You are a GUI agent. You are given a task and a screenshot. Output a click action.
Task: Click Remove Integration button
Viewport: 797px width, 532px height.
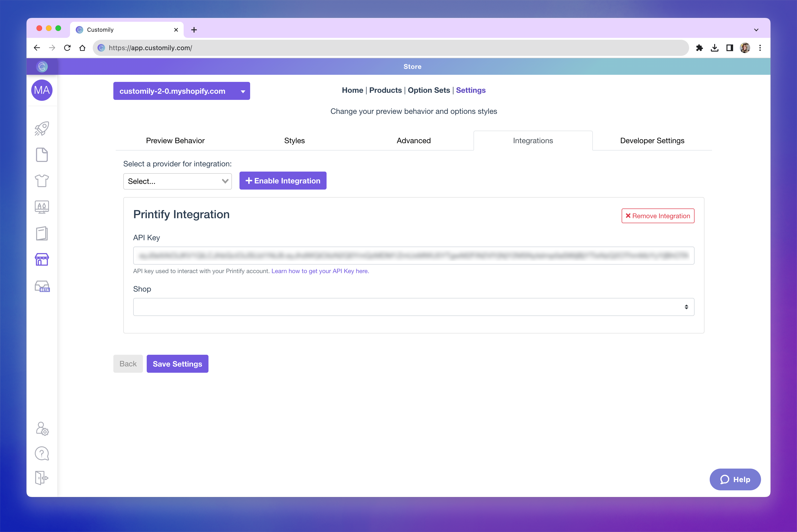658,216
